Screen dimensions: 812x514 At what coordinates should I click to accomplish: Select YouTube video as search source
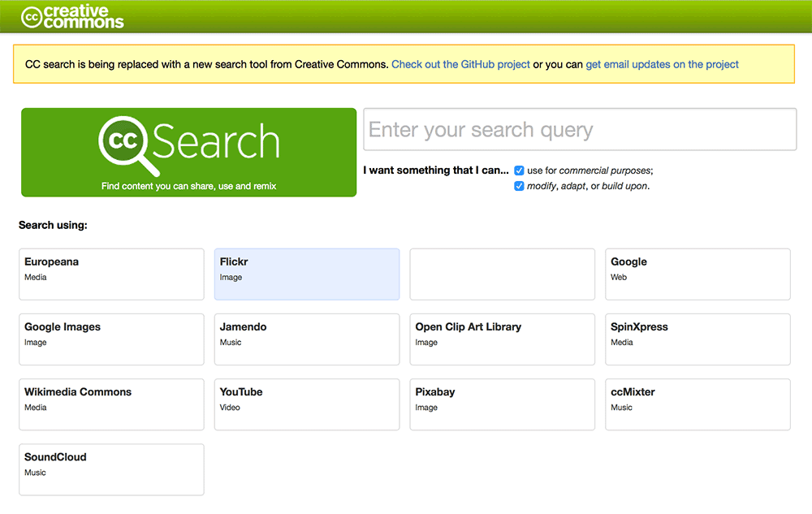[307, 404]
